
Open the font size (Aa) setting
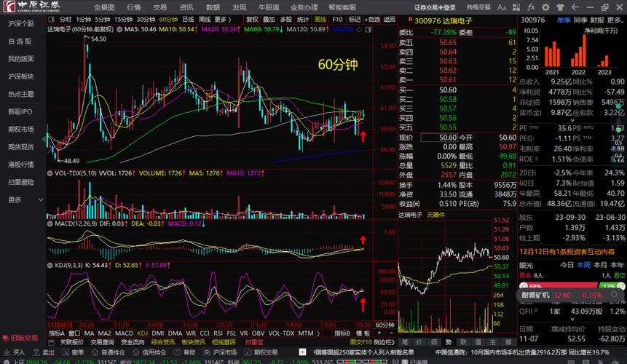502,7
